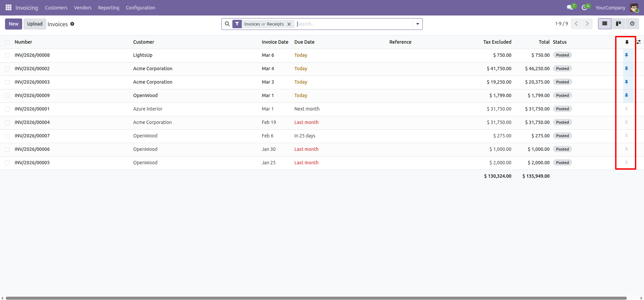The image size is (644, 300).
Task: Select checkbox for INV/2026/00002
Action: [7, 69]
